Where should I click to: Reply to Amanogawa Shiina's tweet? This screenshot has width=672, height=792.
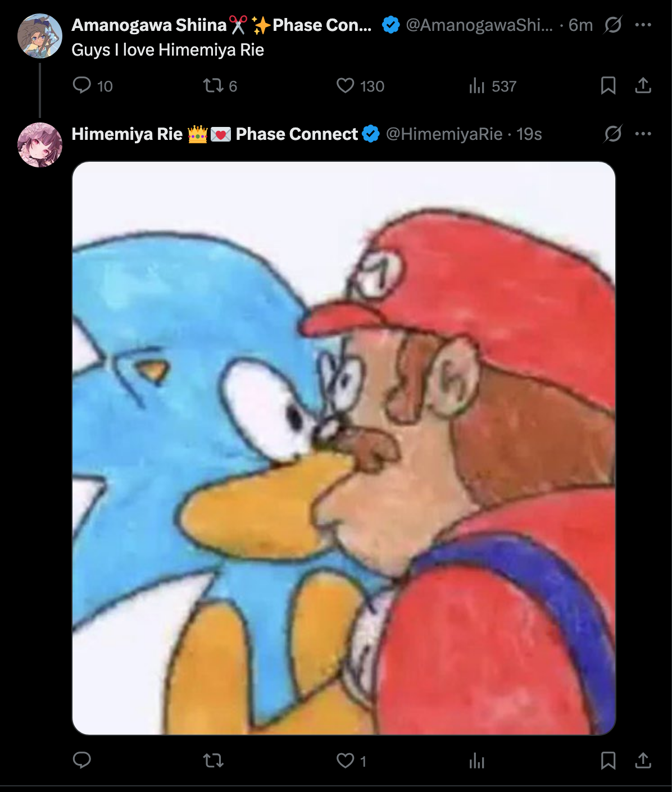(82, 85)
